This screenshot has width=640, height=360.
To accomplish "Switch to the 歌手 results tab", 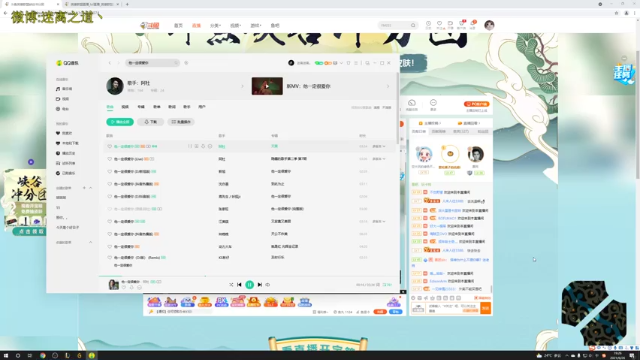I will tap(187, 107).
